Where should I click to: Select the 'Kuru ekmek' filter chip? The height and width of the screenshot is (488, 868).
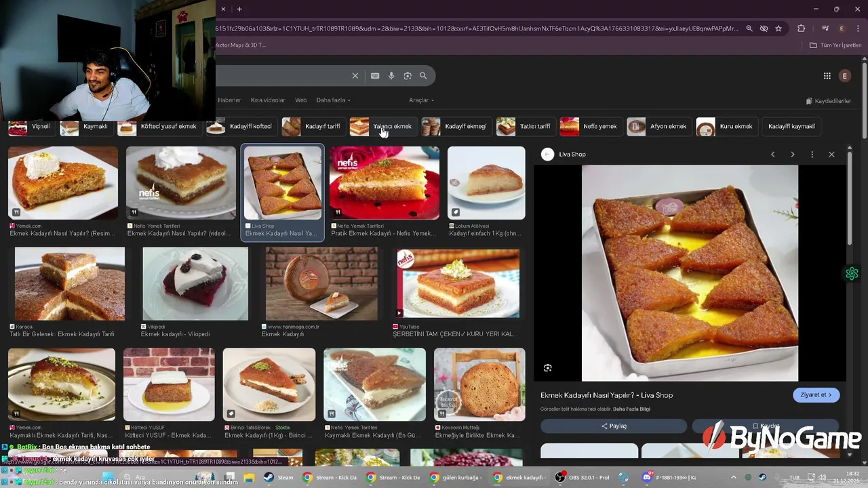pyautogui.click(x=726, y=127)
